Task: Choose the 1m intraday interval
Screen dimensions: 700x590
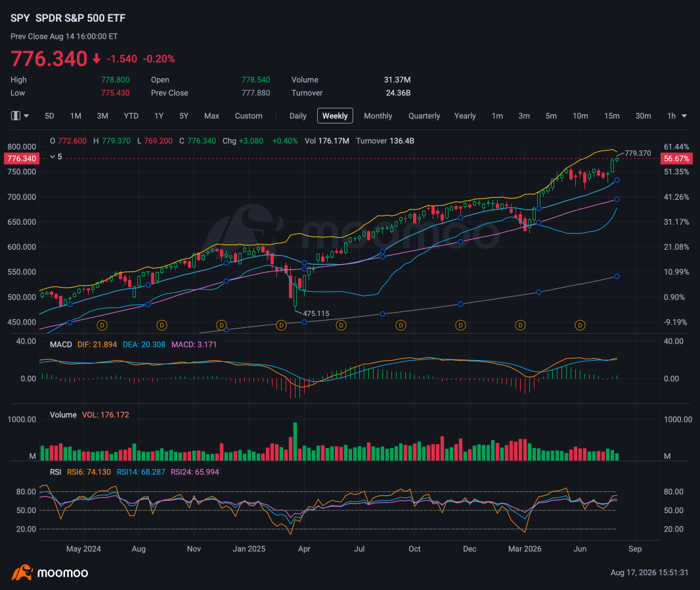Action: coord(497,116)
